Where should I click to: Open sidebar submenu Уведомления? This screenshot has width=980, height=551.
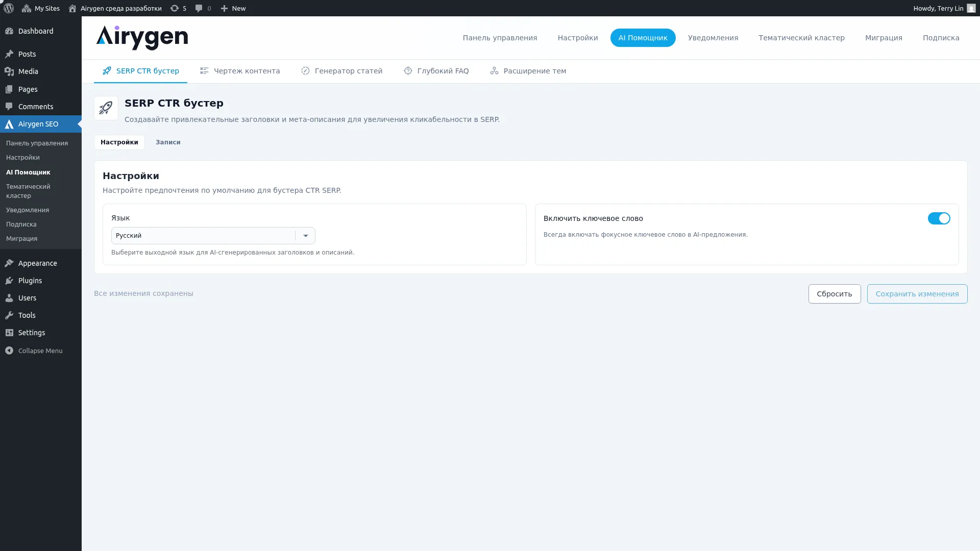28,210
